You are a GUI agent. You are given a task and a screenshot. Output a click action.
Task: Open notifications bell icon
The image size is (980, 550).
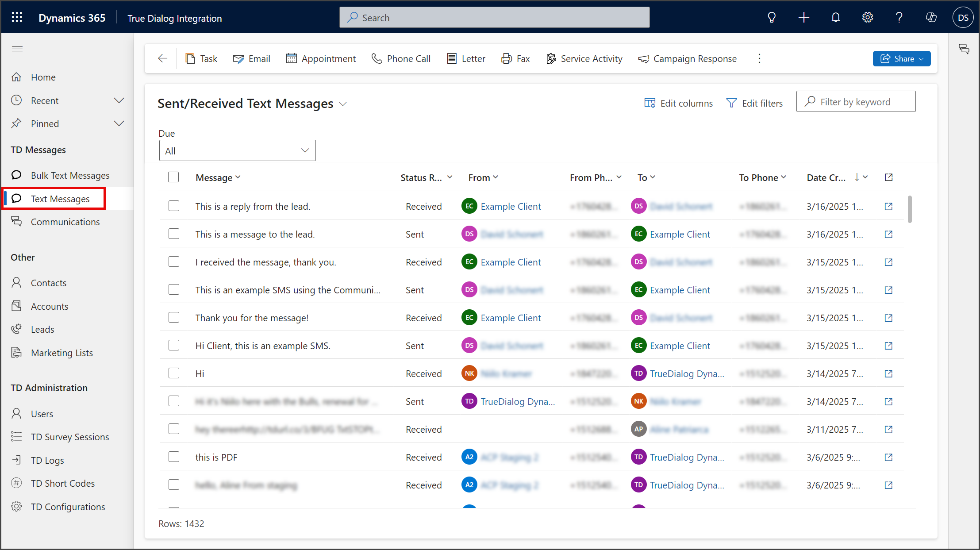tap(835, 18)
